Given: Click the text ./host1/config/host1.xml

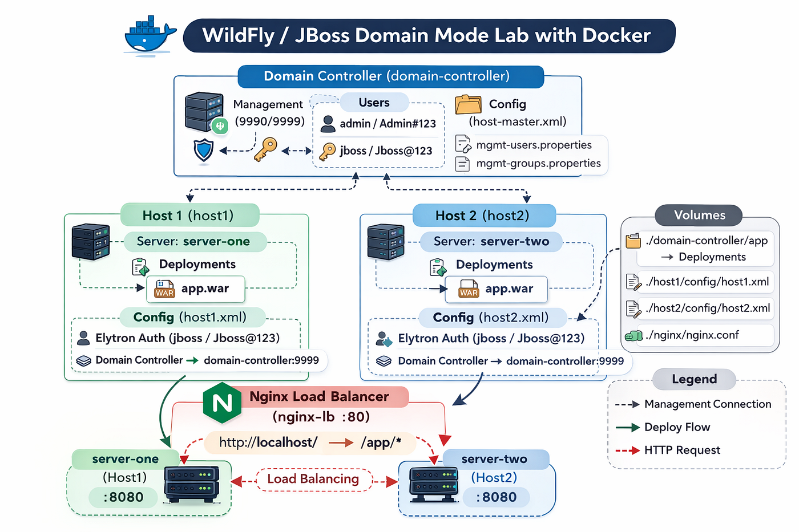Looking at the screenshot, I should [708, 282].
